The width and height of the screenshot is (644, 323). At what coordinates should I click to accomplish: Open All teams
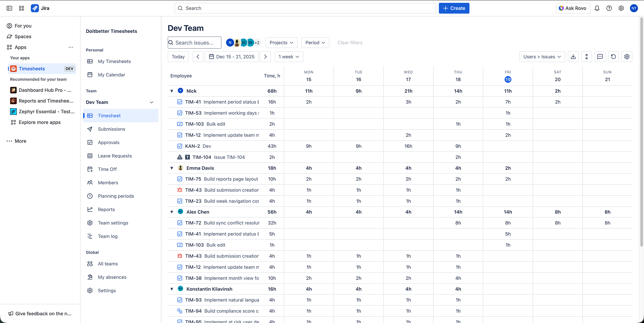point(120,264)
